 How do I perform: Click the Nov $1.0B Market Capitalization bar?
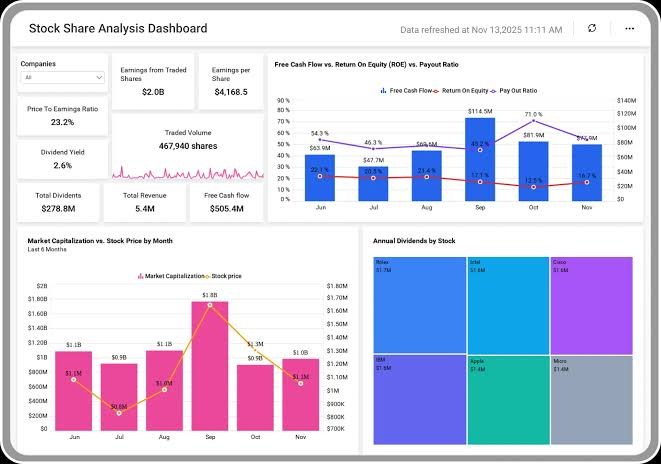point(301,394)
